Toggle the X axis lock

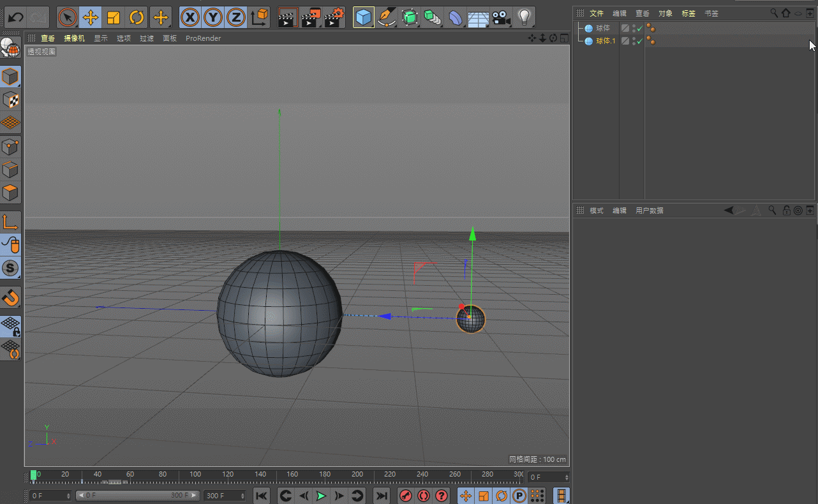190,17
